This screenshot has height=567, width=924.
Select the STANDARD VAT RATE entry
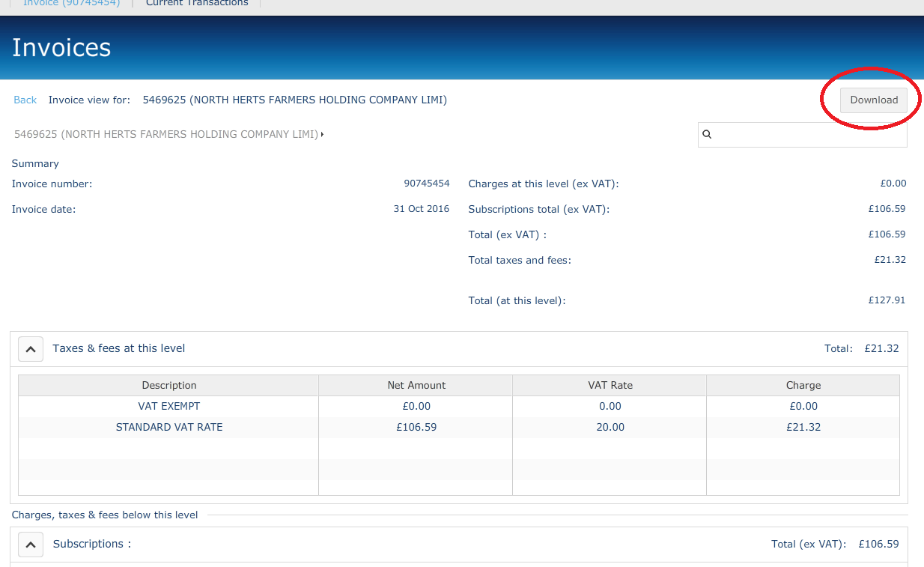[168, 427]
